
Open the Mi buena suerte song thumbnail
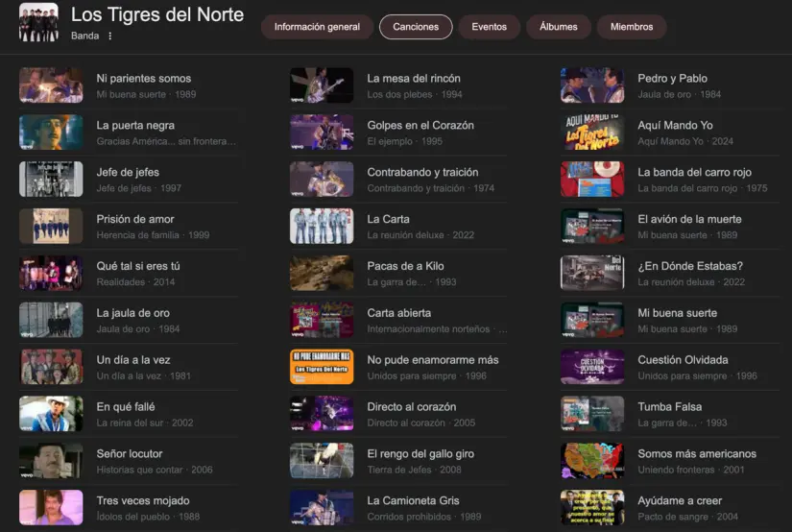click(592, 321)
